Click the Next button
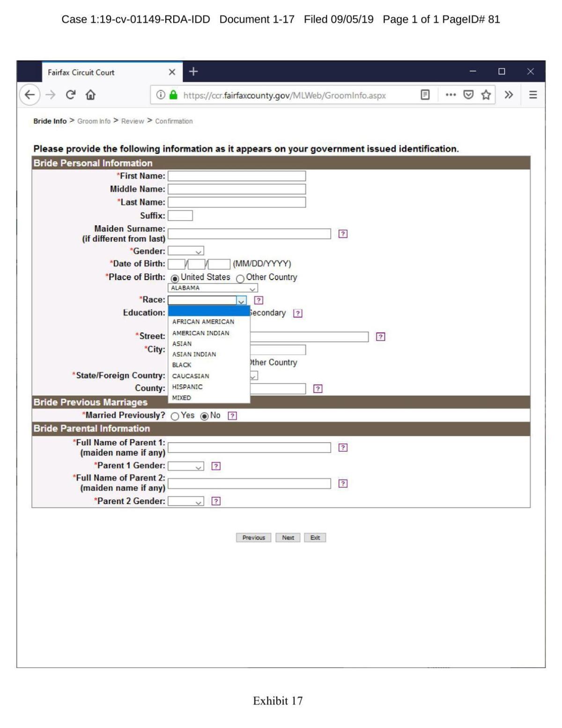This screenshot has width=562, height=728. tap(288, 538)
